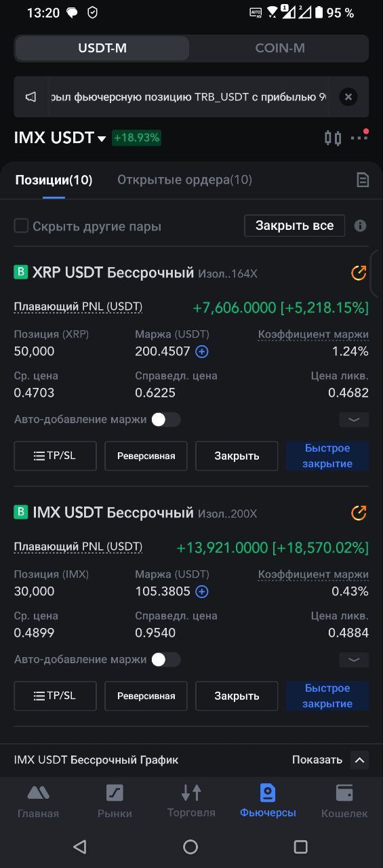
Task: Share the XRP USDT position
Action: click(359, 273)
